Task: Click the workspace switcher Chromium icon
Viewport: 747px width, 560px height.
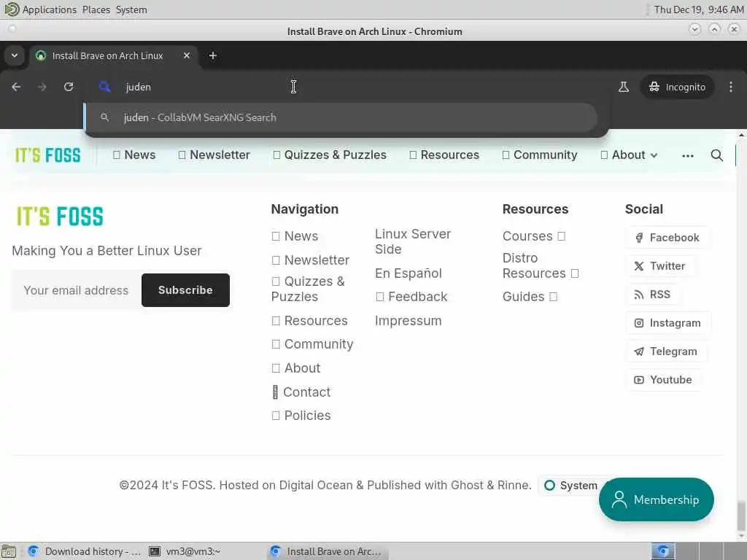Action: click(x=662, y=551)
